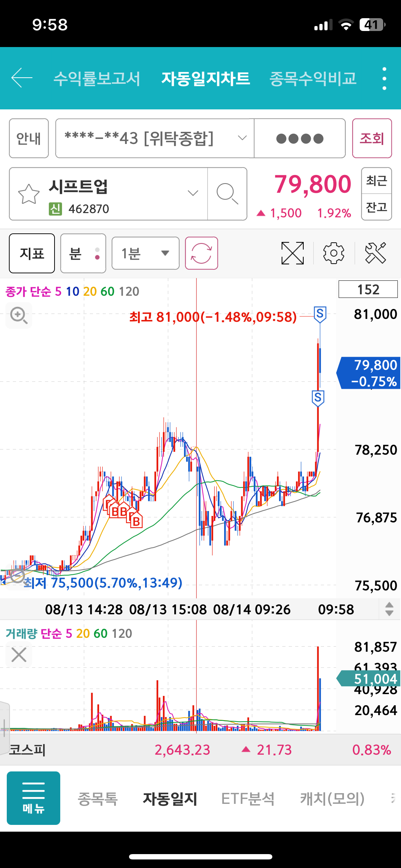401x868 pixels.
Task: Open the three-dot more options menu
Action: tap(384, 78)
